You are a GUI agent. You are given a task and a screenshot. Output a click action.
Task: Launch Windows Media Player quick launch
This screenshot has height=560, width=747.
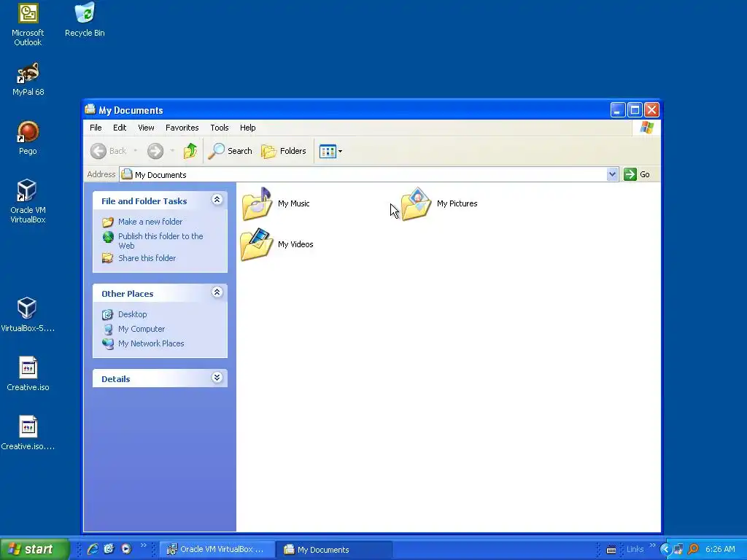126,549
